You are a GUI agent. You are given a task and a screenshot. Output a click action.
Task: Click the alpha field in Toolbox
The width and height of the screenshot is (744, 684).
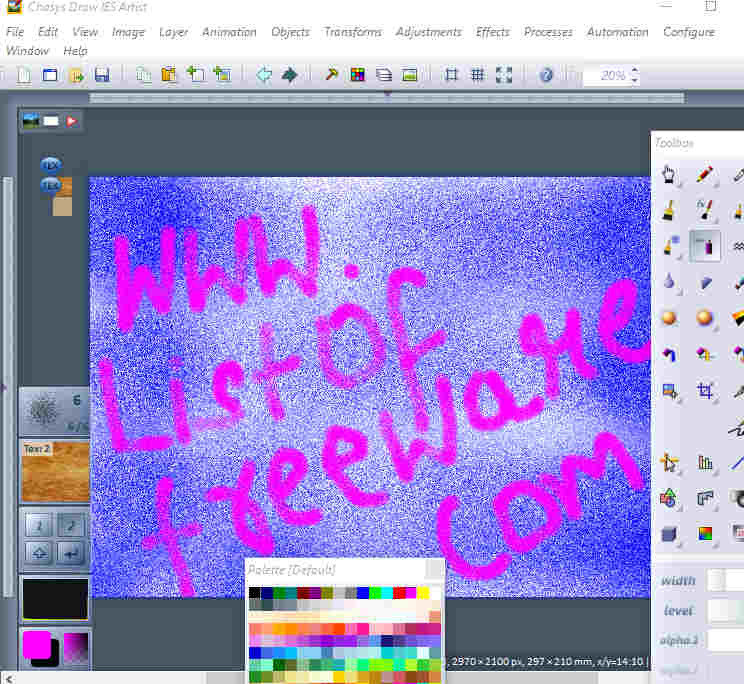pos(725,640)
